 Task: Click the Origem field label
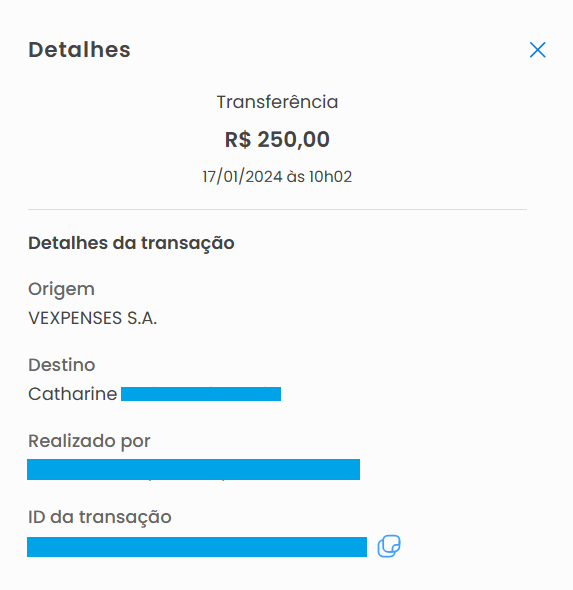pyautogui.click(x=61, y=290)
